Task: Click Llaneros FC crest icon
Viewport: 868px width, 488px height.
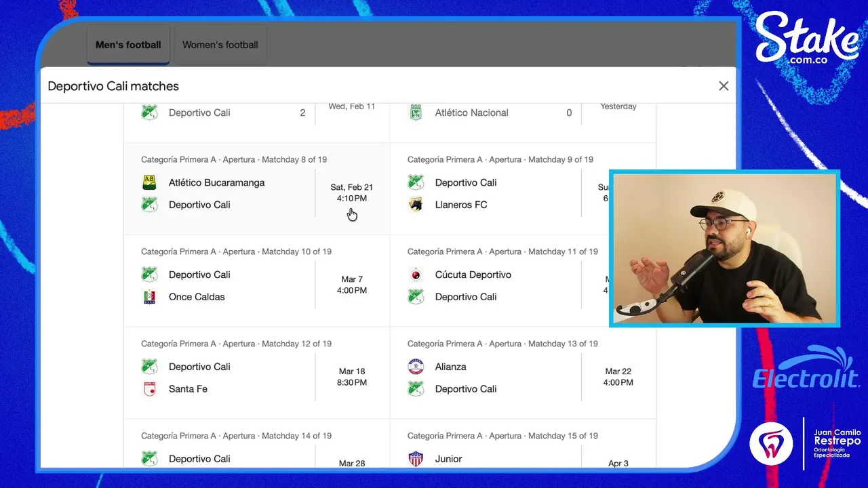Action: click(x=416, y=205)
